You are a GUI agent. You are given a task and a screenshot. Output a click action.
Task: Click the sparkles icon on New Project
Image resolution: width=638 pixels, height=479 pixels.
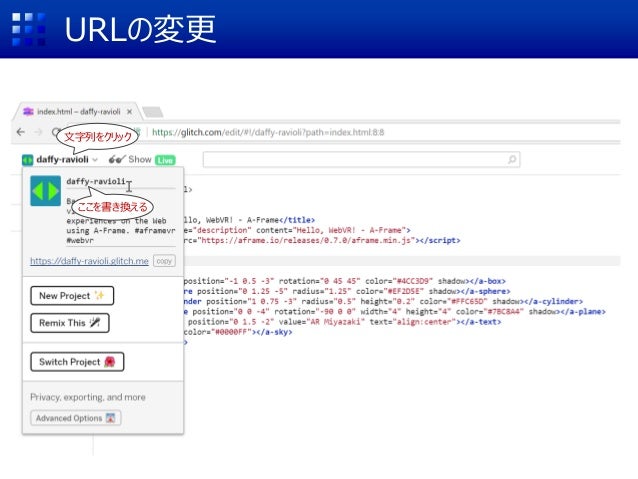pos(99,295)
